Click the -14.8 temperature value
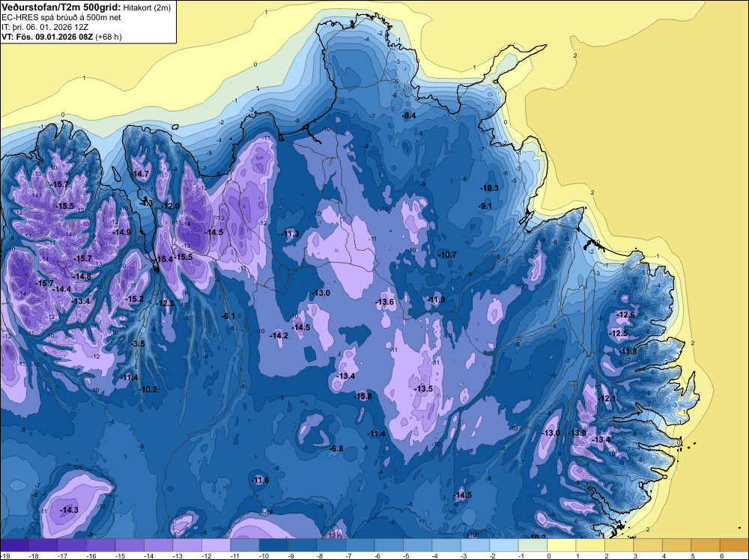The image size is (749, 560). [x=82, y=277]
